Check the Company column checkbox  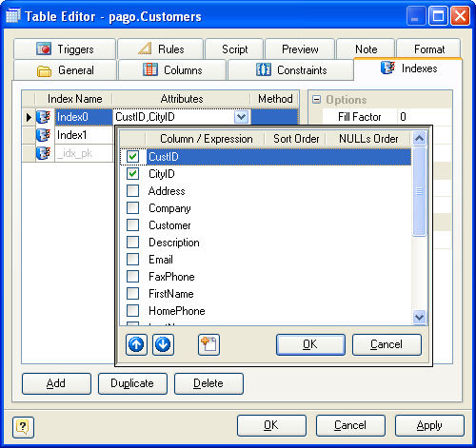(132, 208)
